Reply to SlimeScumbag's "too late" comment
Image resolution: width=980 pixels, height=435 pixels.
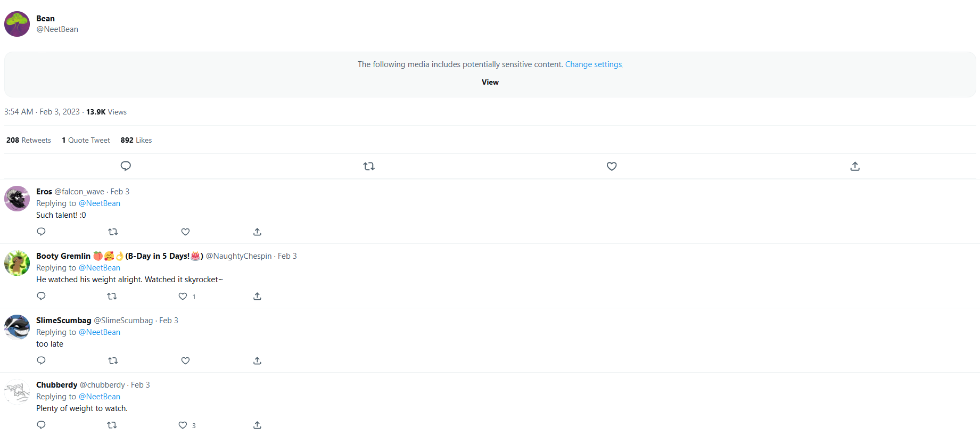tap(41, 360)
